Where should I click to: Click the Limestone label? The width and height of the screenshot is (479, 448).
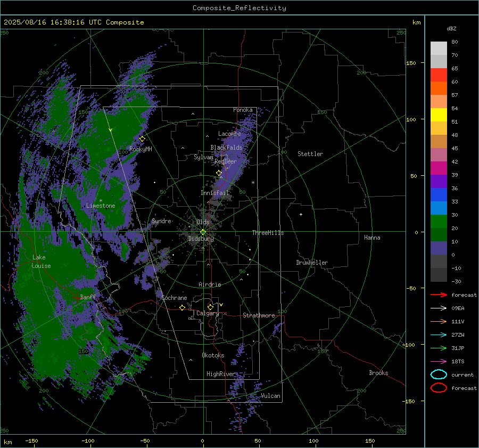click(101, 206)
